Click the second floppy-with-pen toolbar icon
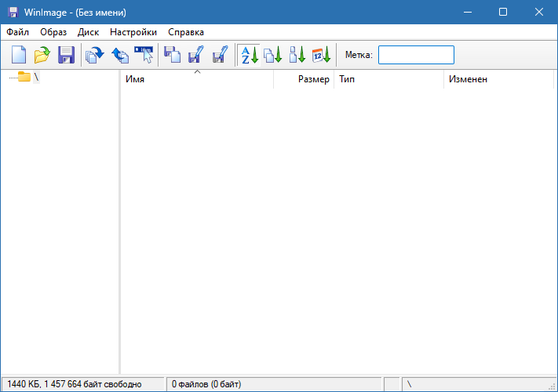 220,55
